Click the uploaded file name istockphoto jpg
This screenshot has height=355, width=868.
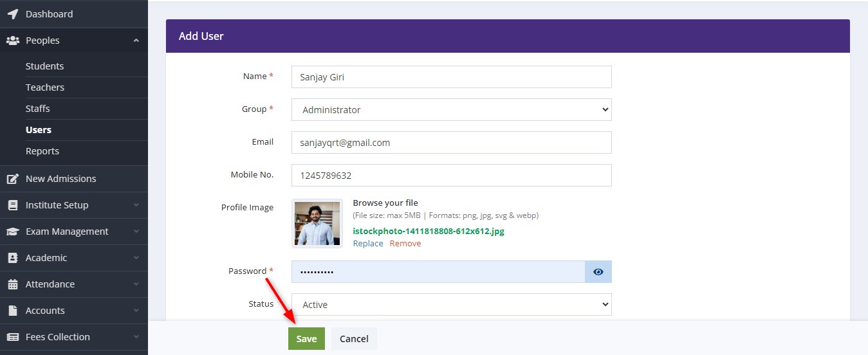click(429, 231)
